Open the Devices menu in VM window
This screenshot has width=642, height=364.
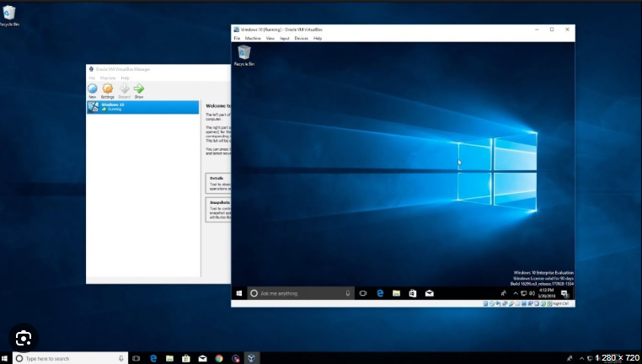301,38
